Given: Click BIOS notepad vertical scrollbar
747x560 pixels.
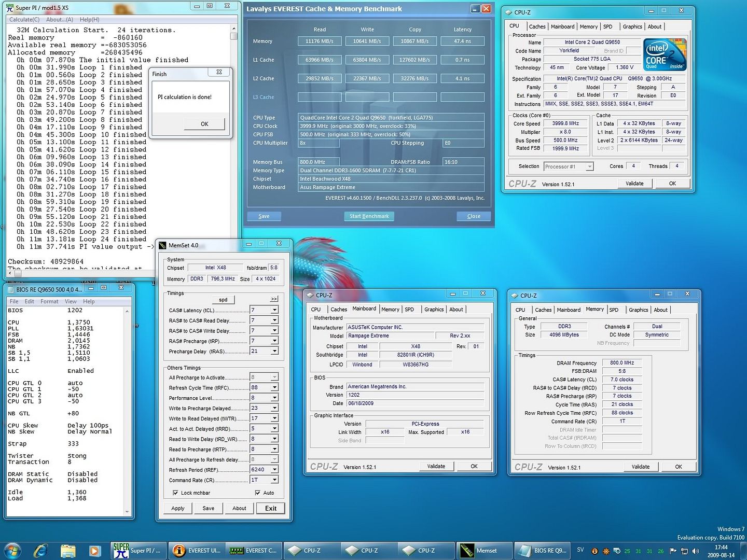Looking at the screenshot, I should [127, 412].
